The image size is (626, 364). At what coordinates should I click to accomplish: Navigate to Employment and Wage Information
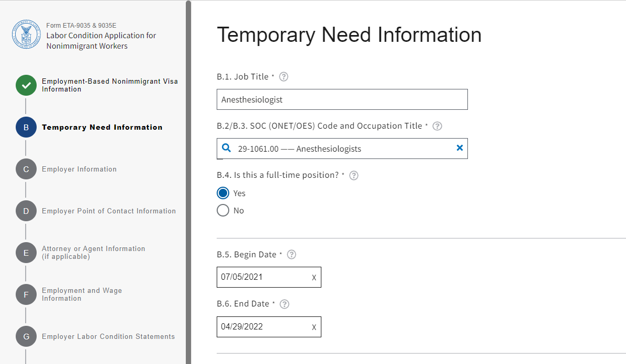tap(82, 294)
